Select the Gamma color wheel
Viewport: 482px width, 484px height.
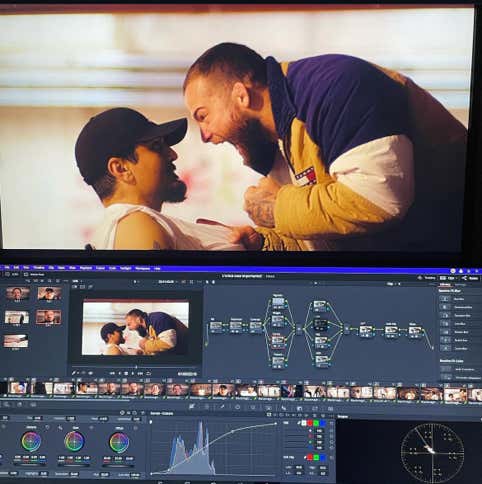(x=74, y=441)
